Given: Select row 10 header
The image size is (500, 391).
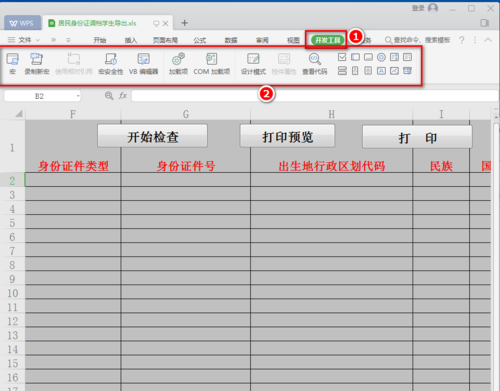Looking at the screenshot, I should pos(12,293).
